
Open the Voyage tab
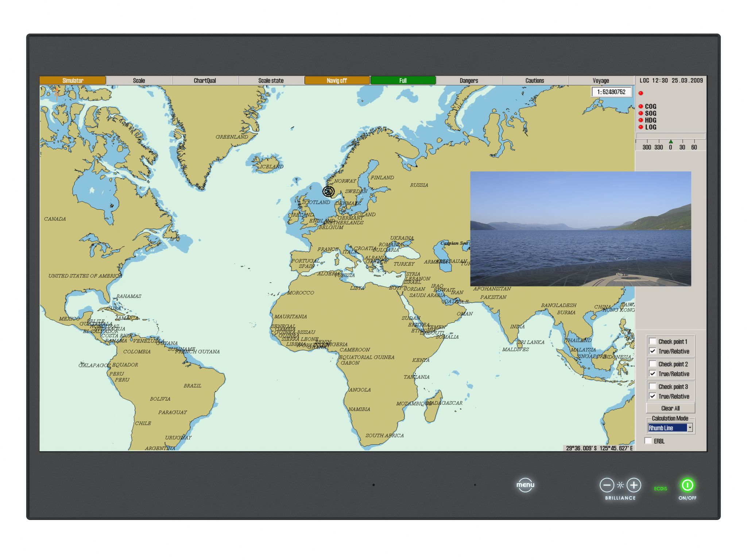[x=601, y=80]
